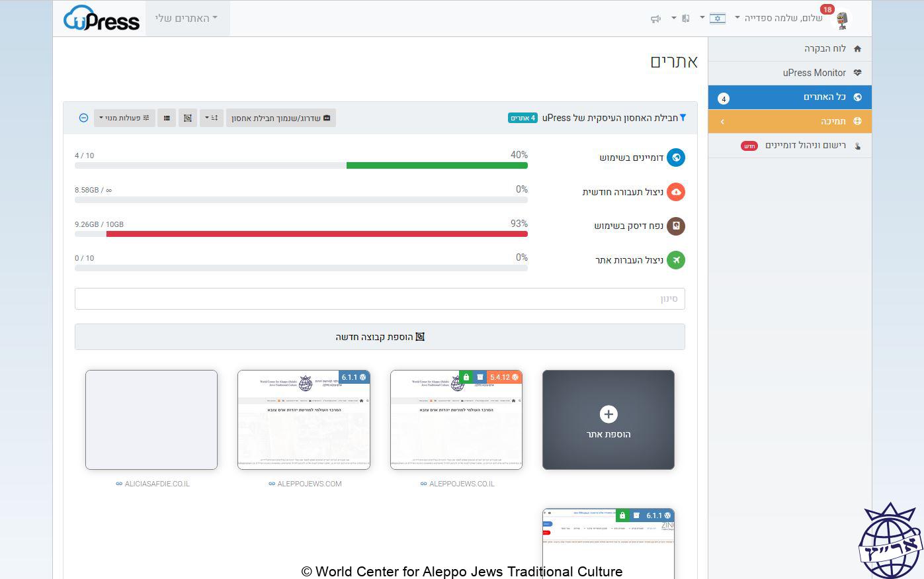Open the My Sites dropdown
Image resolution: width=924 pixels, height=579 pixels.
tap(187, 19)
